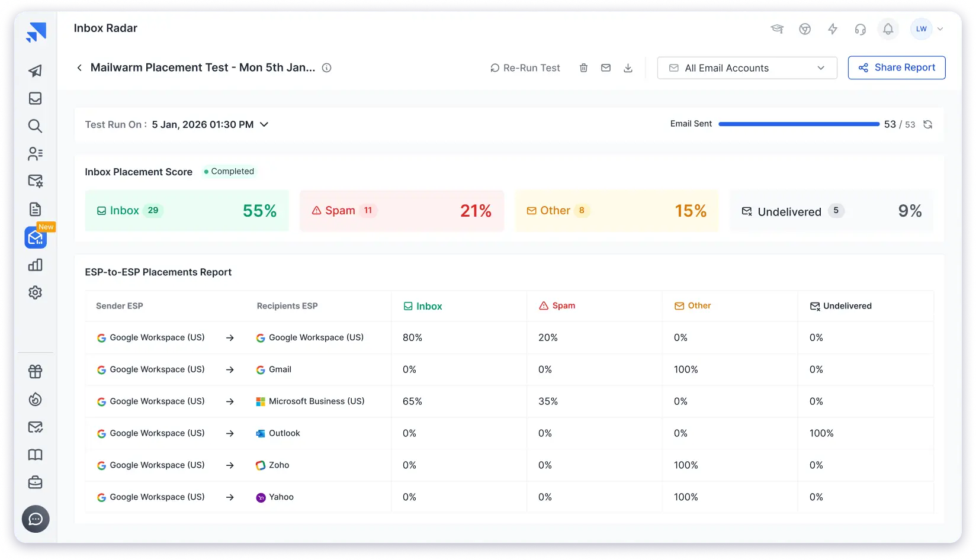The image size is (976, 560).
Task: Click the Share Report button
Action: pyautogui.click(x=896, y=67)
